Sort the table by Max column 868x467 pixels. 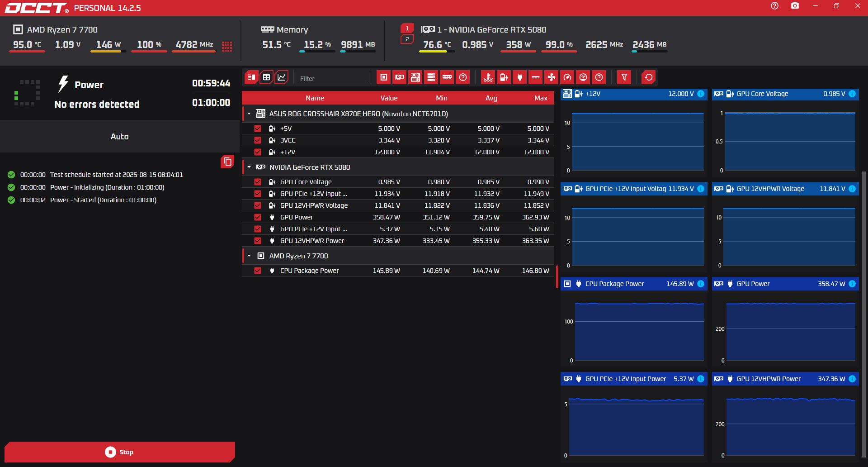[541, 98]
